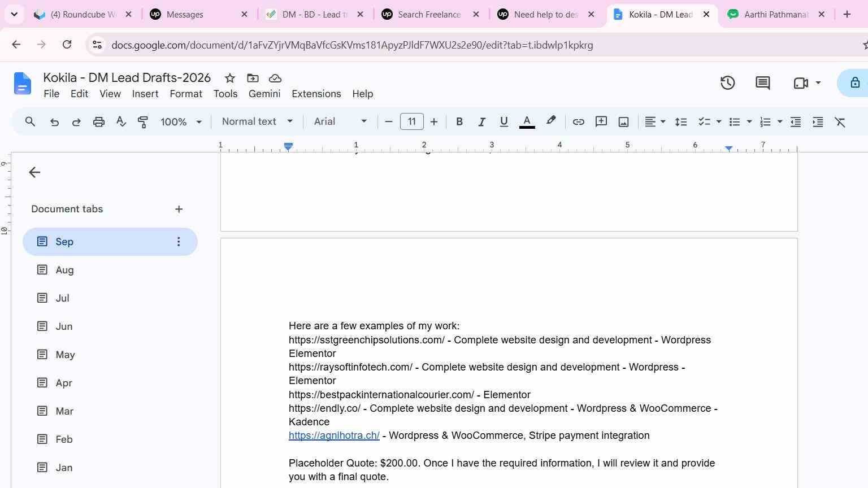Image resolution: width=868 pixels, height=488 pixels.
Task: Open the Arial font dropdown
Action: coord(340,121)
